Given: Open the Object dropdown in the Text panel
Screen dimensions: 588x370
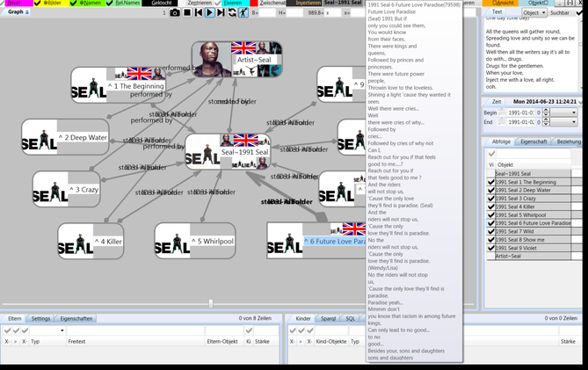Looking at the screenshot, I should tap(534, 13).
